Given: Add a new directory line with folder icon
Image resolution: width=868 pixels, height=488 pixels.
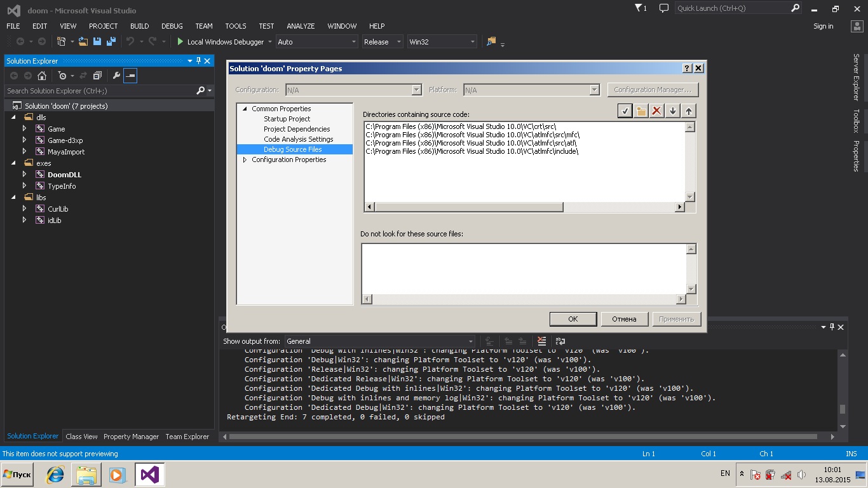Looking at the screenshot, I should (641, 111).
